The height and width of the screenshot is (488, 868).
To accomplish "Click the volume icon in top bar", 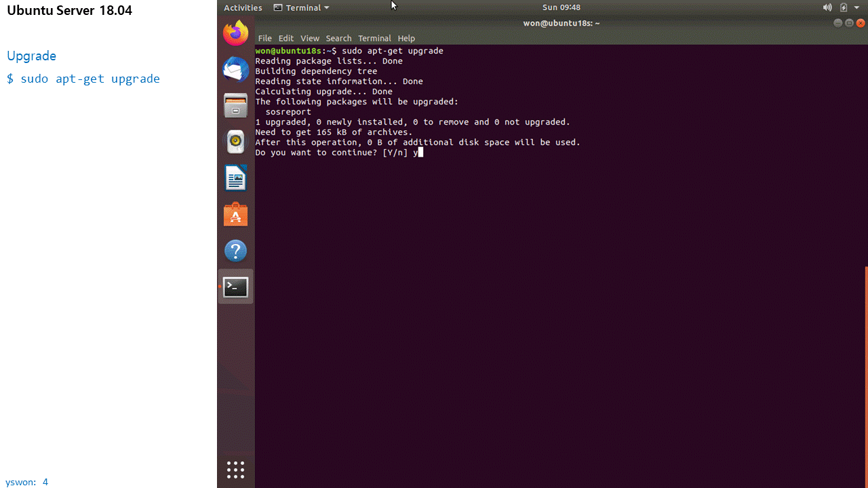I will tap(827, 7).
